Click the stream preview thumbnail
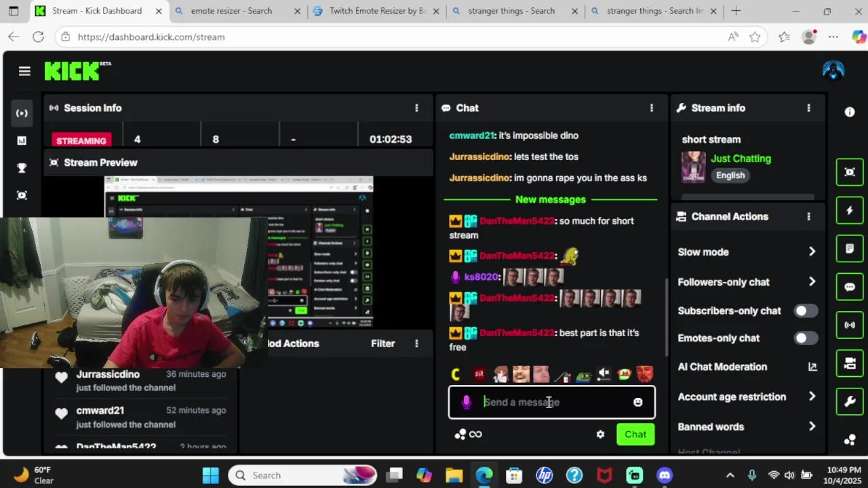This screenshot has height=488, width=868. pos(239,251)
